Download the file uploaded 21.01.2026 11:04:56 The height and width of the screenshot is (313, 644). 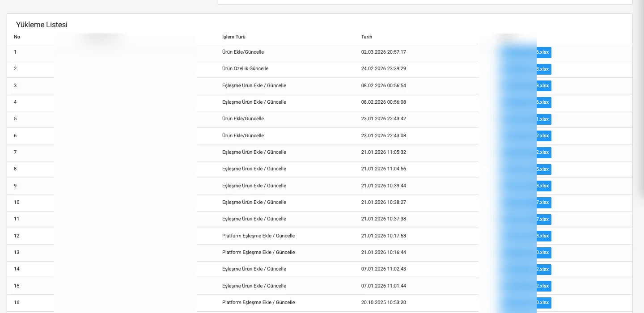543,169
